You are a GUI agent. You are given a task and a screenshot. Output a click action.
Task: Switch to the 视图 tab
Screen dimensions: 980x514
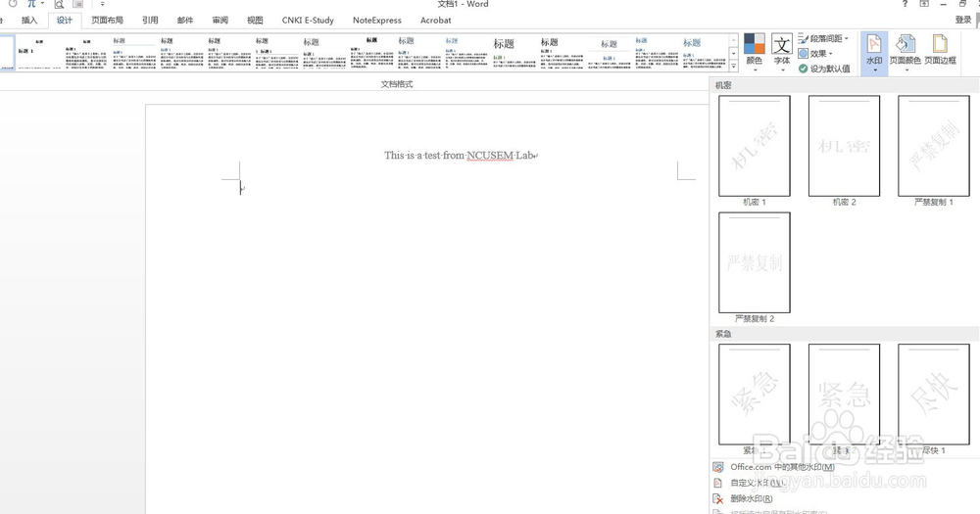255,20
